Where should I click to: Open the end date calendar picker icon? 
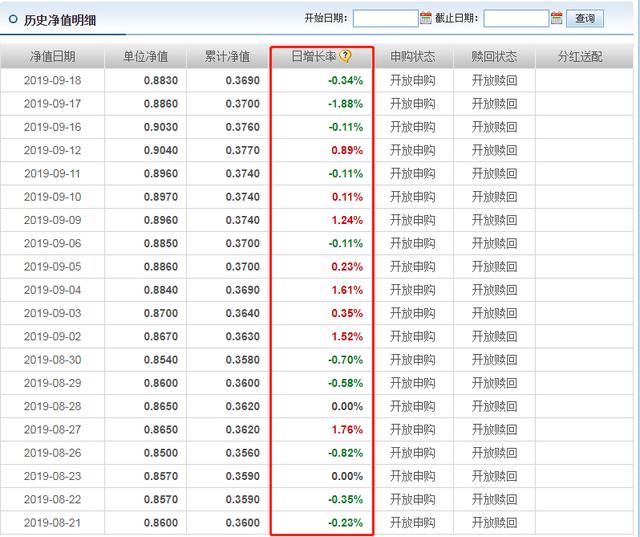point(556,18)
